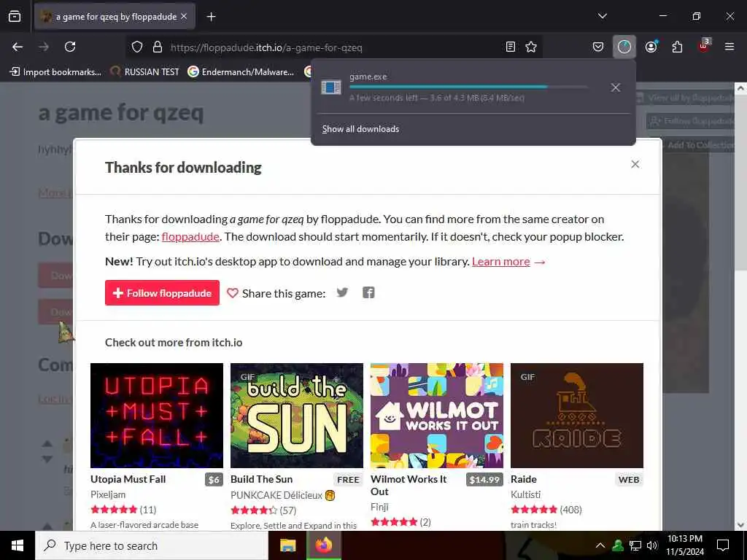
Task: Open network status tray icon
Action: coord(635,545)
